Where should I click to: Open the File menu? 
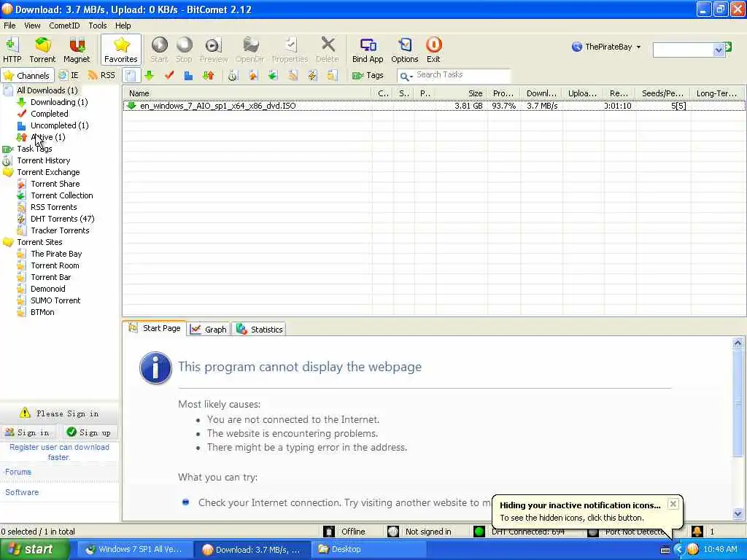tap(9, 26)
